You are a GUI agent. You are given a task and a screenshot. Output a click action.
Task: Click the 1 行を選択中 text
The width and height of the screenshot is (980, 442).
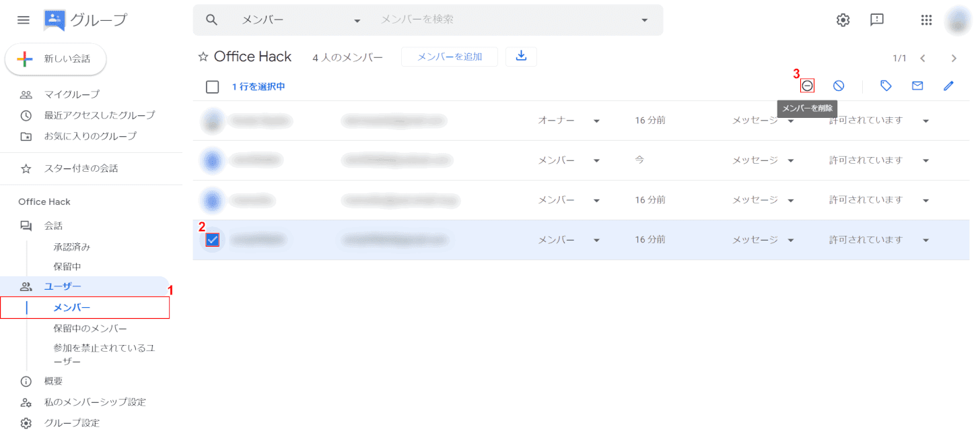(x=258, y=87)
